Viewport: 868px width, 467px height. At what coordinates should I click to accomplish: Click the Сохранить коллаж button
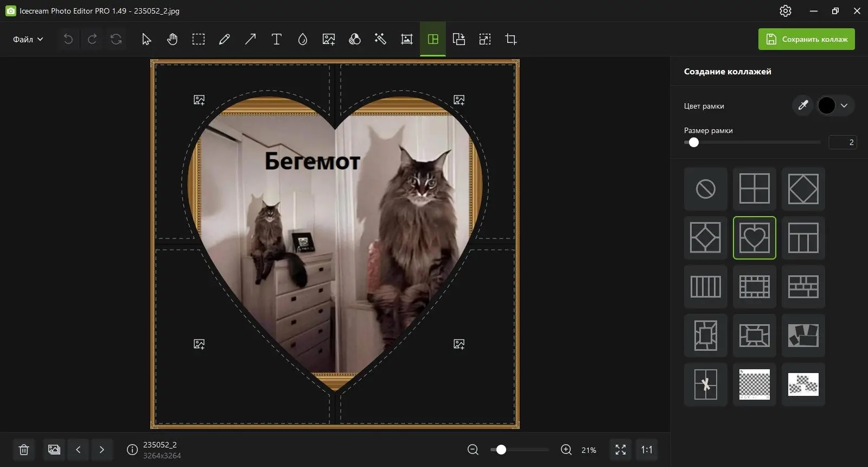pos(806,39)
